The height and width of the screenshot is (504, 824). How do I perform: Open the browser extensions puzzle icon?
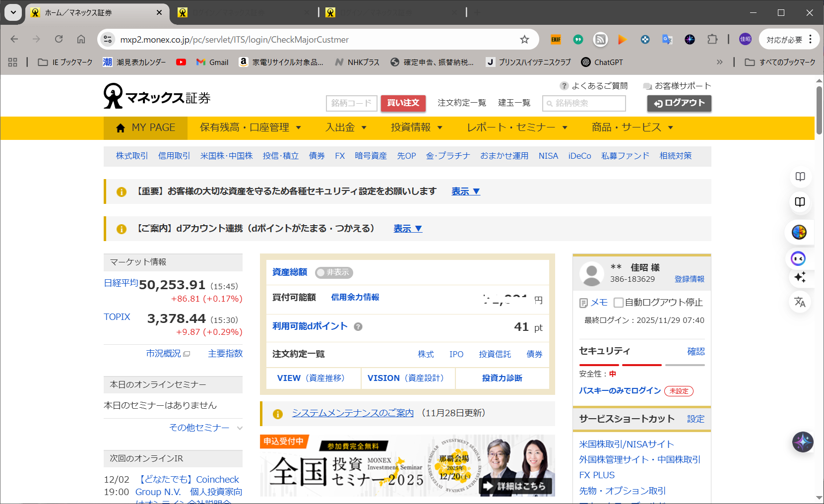[x=712, y=40]
